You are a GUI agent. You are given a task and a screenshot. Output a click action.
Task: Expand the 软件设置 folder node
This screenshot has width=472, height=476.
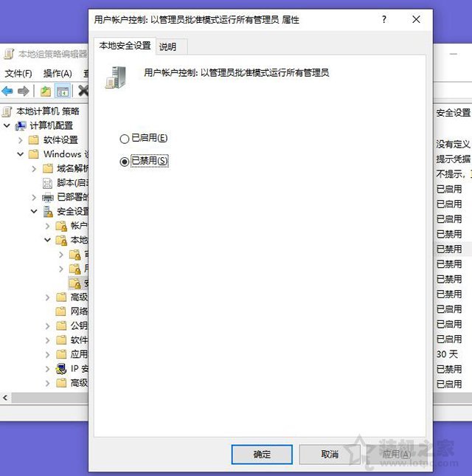pyautogui.click(x=21, y=140)
